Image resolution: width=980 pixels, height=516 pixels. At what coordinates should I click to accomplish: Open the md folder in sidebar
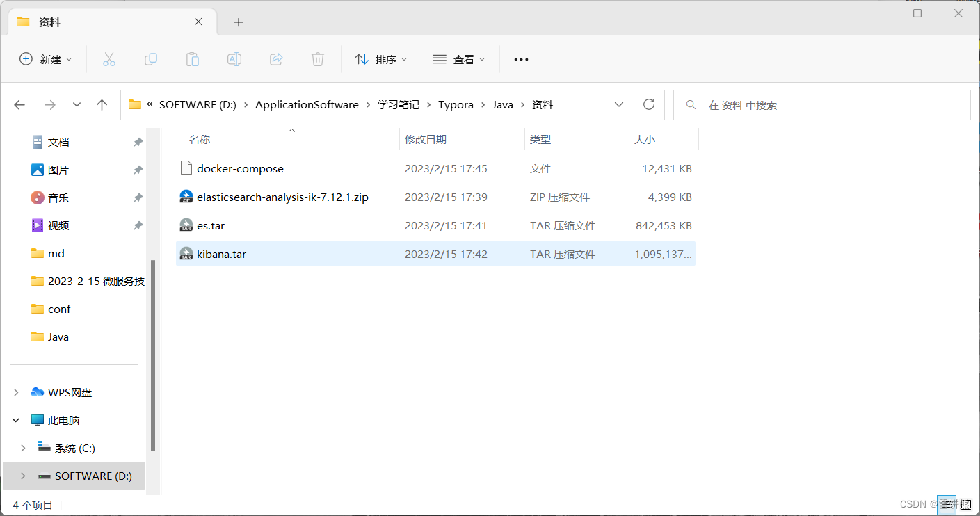tap(56, 253)
